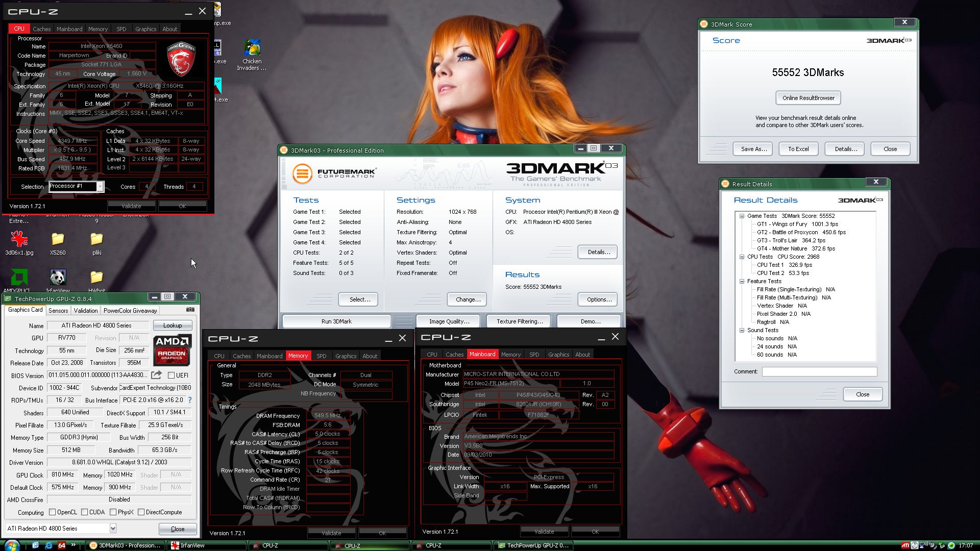The width and height of the screenshot is (980, 551).
Task: Select 'Pixel Shader 2.0 N/A' row
Action: 783,314
